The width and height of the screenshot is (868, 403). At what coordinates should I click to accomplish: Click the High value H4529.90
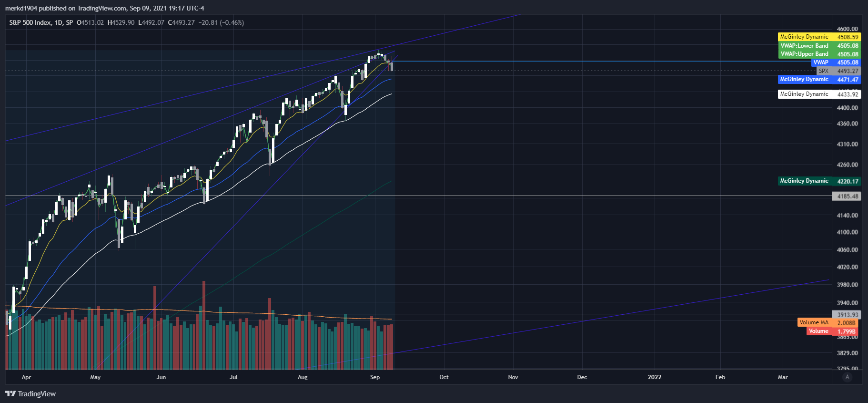(x=121, y=22)
